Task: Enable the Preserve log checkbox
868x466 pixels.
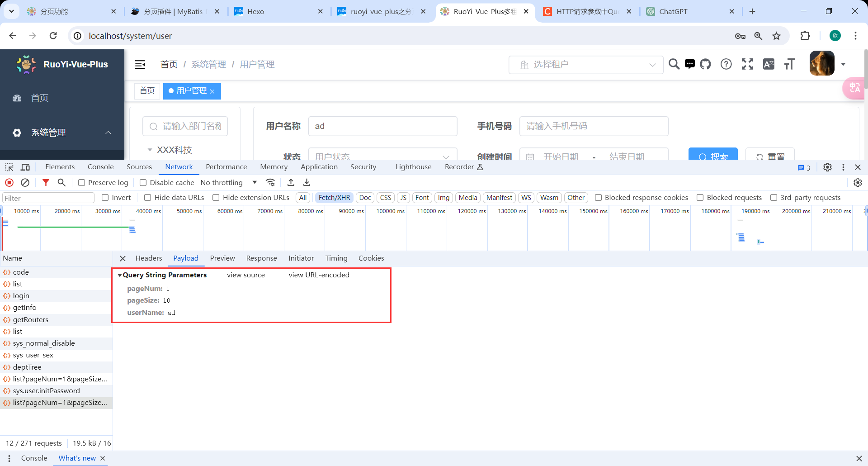Action: (x=82, y=183)
